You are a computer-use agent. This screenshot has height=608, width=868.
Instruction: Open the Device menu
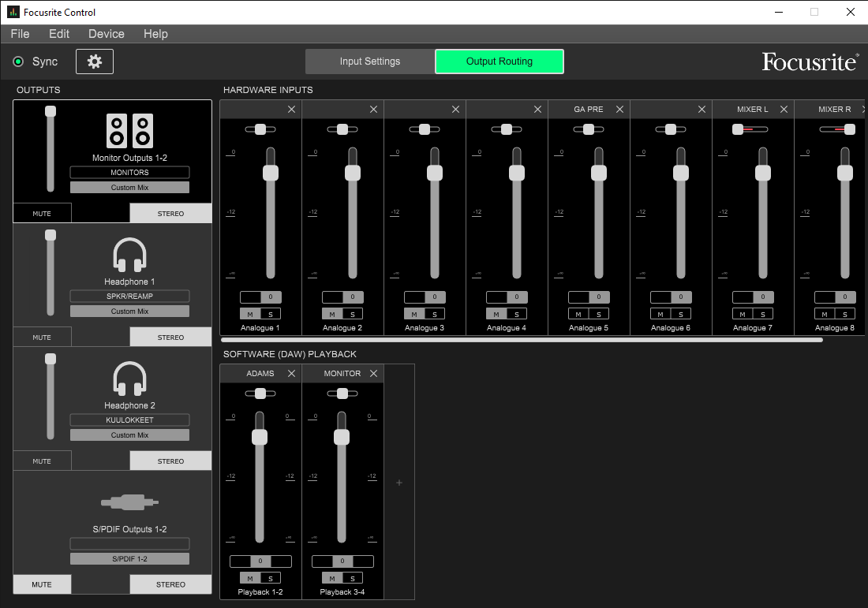pyautogui.click(x=106, y=34)
